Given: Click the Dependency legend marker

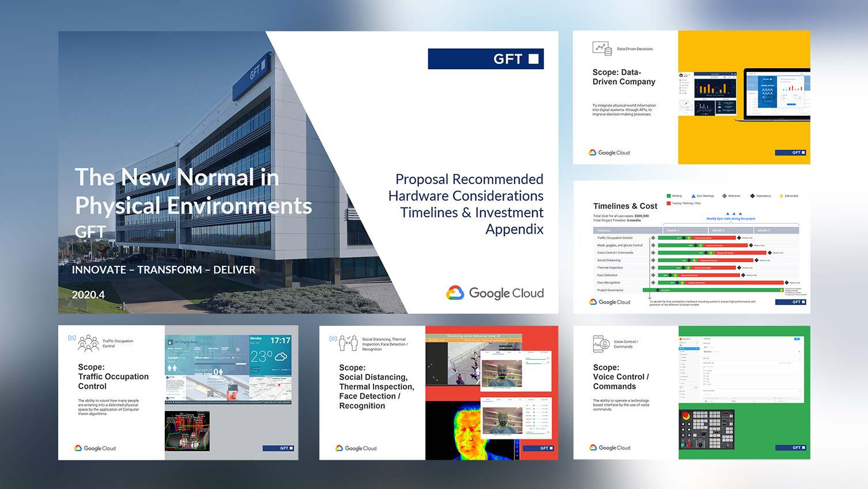Looking at the screenshot, I should pos(752,196).
